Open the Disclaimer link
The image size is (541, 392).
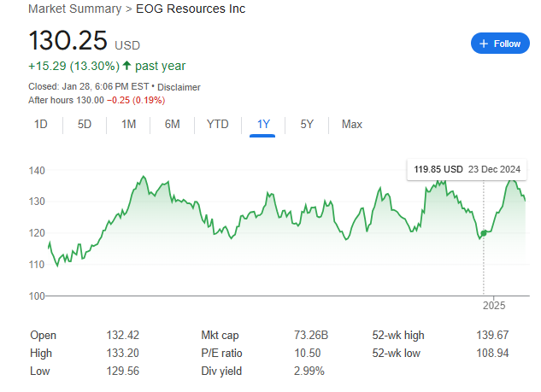click(x=179, y=87)
